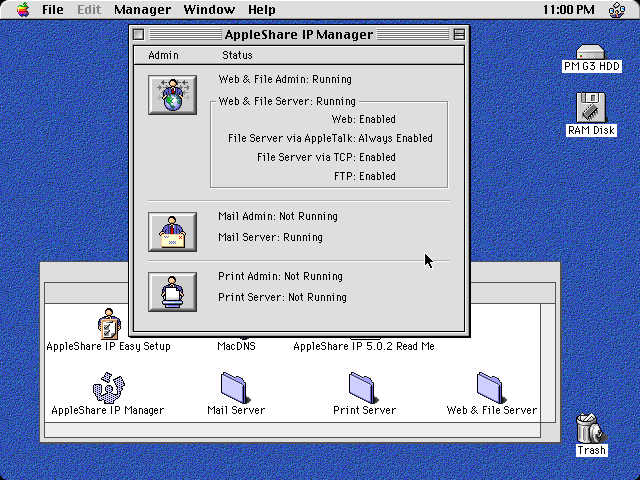Select the AppleShare IP Manager icon in Finder window
640x480 pixels.
coord(109,388)
